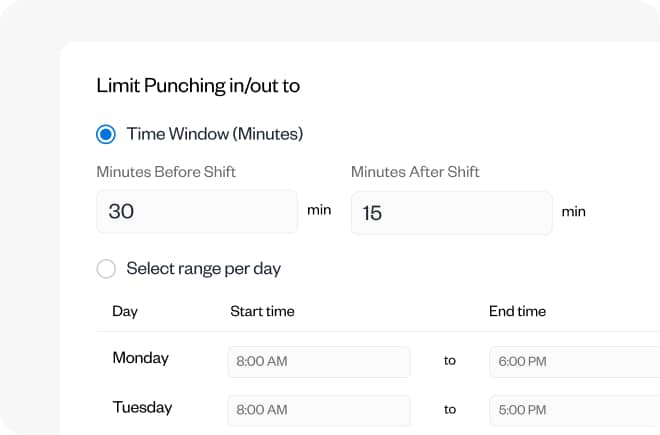Select the Time Window (Minutes) radio button

coord(106,134)
